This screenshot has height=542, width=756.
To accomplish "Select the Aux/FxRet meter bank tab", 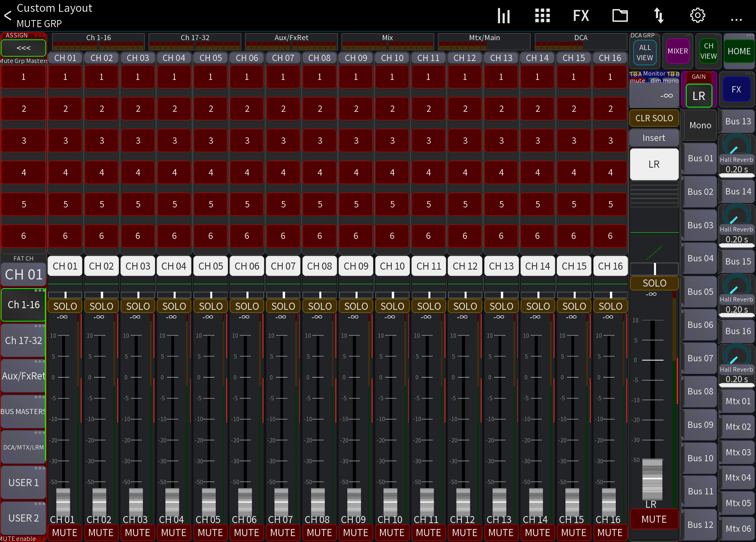I will pyautogui.click(x=291, y=41).
